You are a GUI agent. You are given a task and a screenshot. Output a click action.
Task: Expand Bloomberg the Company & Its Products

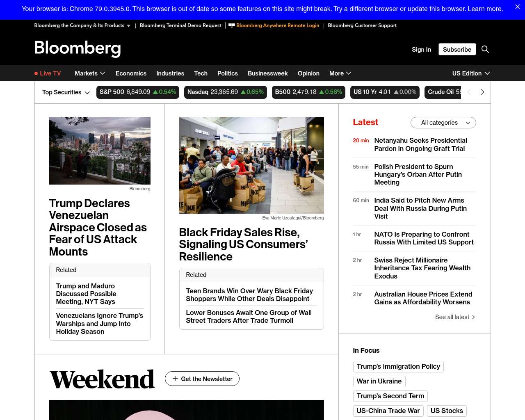click(82, 25)
